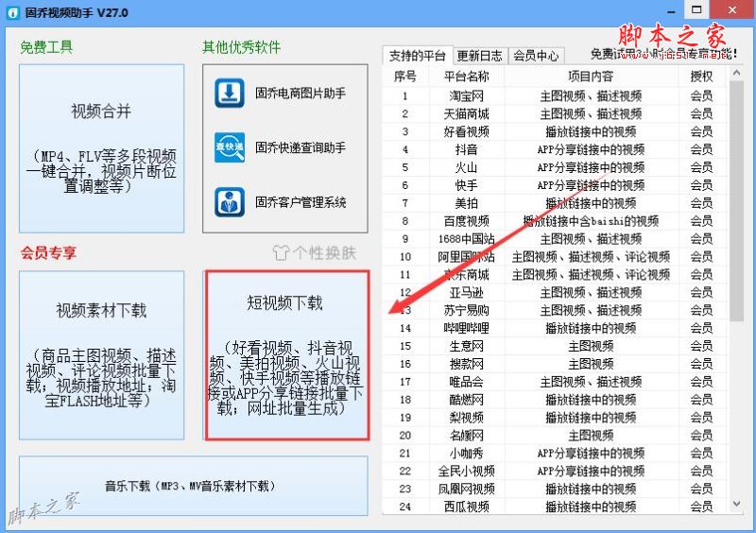Open the 视频合并 tool

pyautogui.click(x=101, y=148)
